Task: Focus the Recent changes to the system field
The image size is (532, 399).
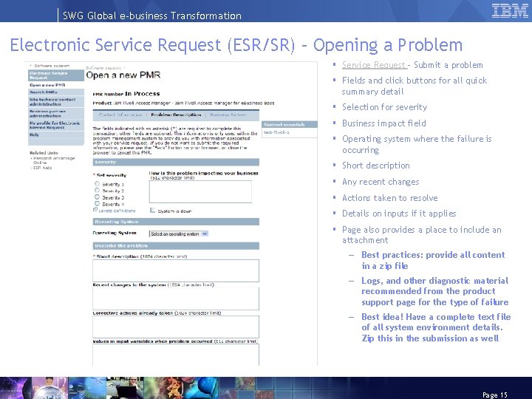Action: point(176,299)
